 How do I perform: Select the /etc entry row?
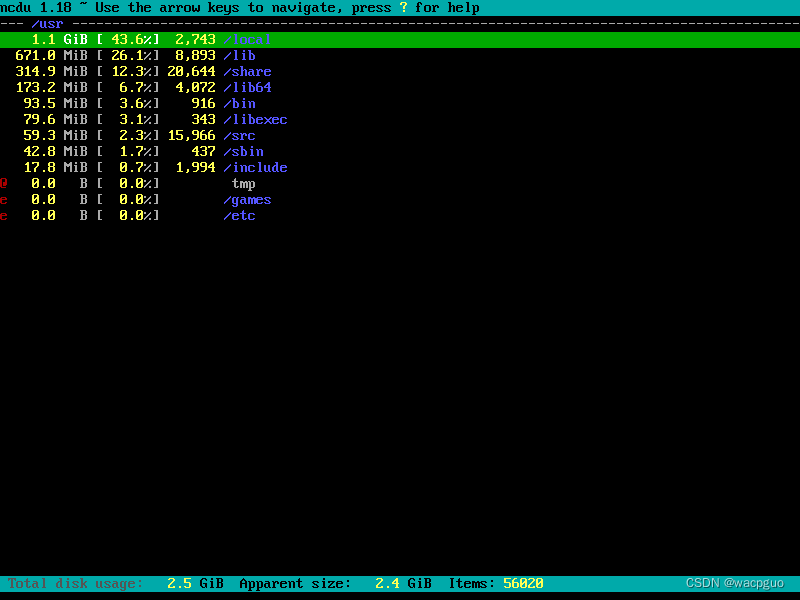click(x=240, y=215)
